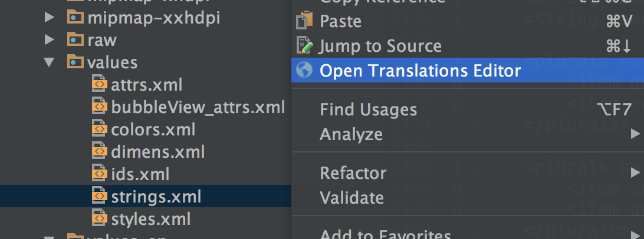Expand the raw folder
Viewport: 644px width, 239px height.
(50, 39)
